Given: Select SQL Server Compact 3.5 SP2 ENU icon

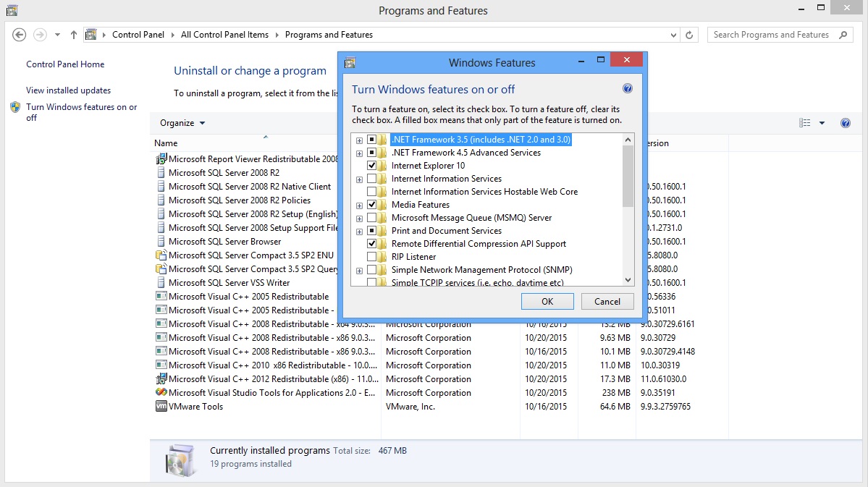Looking at the screenshot, I should tap(161, 255).
